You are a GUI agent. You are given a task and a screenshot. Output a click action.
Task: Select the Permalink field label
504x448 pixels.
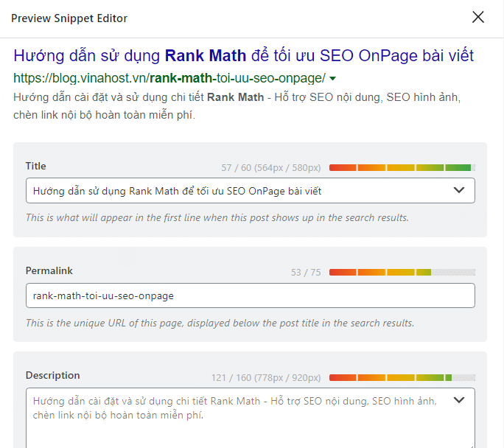pos(49,271)
